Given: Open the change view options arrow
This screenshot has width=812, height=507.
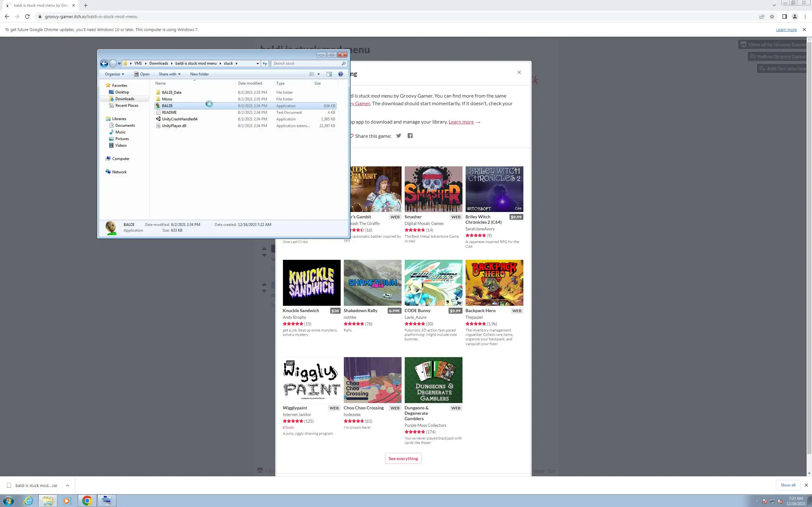Looking at the screenshot, I should [318, 74].
